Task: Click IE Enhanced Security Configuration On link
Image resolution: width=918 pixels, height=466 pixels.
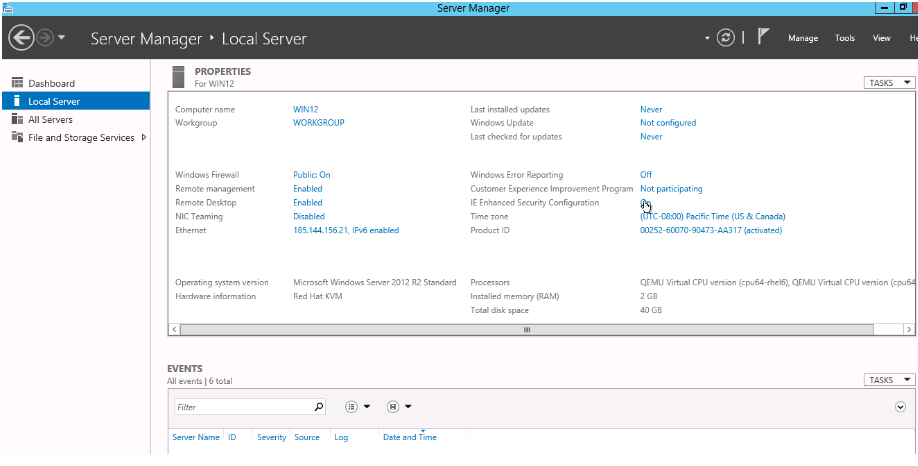Action: (x=645, y=203)
